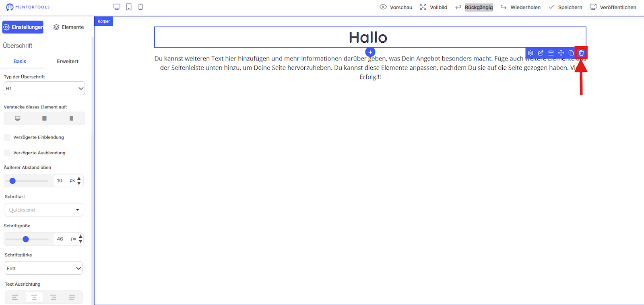Click Schriftgröße slider handle

[x=26, y=239]
